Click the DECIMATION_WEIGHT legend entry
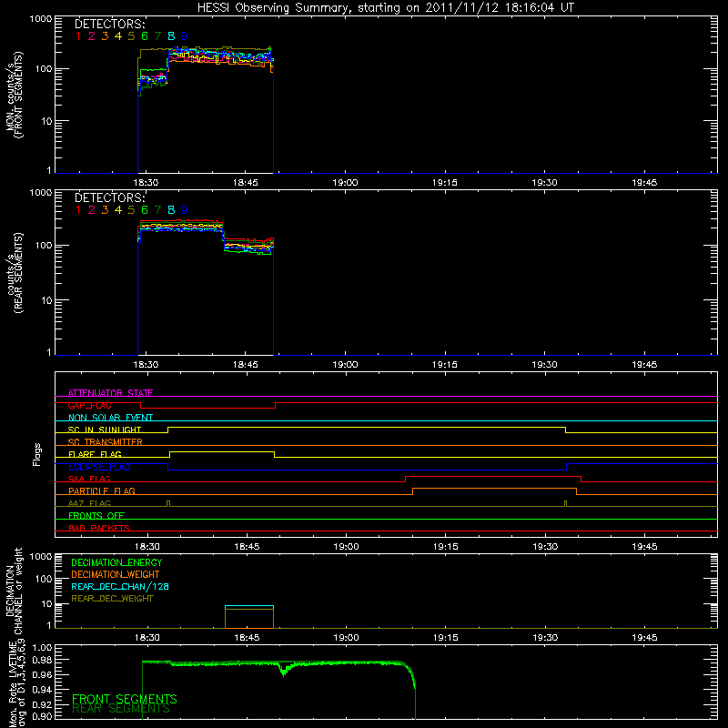 coord(116,575)
